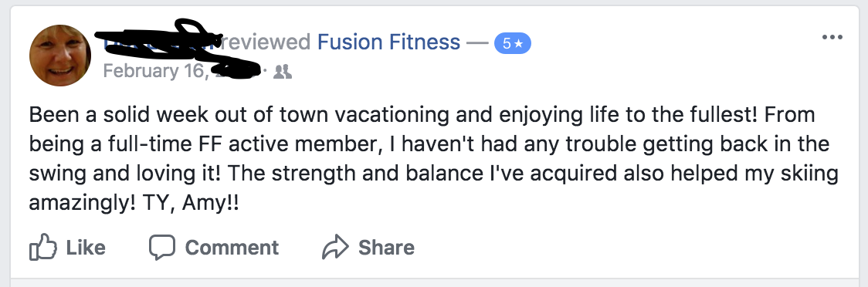Click the blue 5-star rating badge
The height and width of the screenshot is (287, 868).
[513, 43]
